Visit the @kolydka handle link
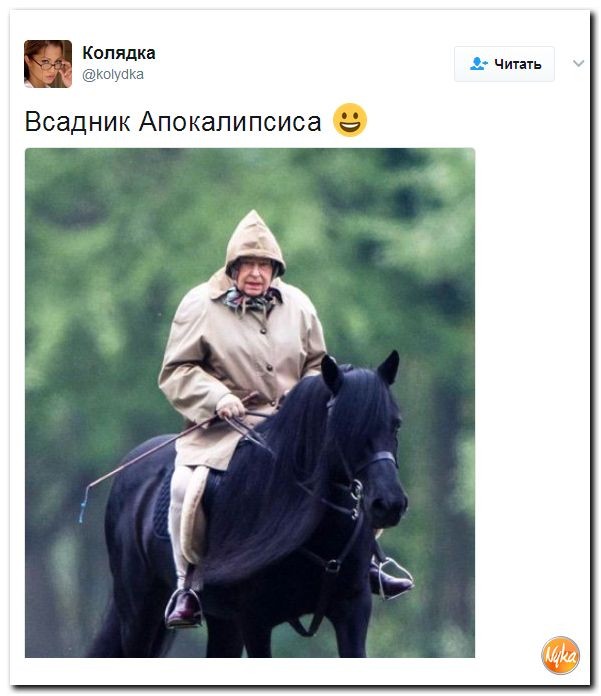This screenshot has height=696, width=601. pos(113,74)
